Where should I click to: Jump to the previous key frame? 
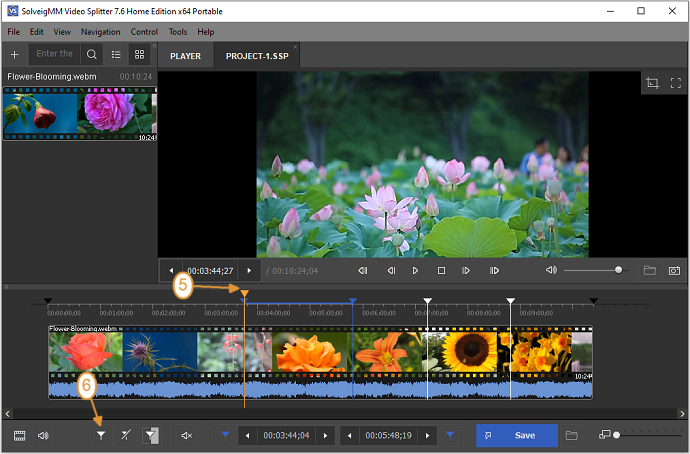tap(363, 271)
